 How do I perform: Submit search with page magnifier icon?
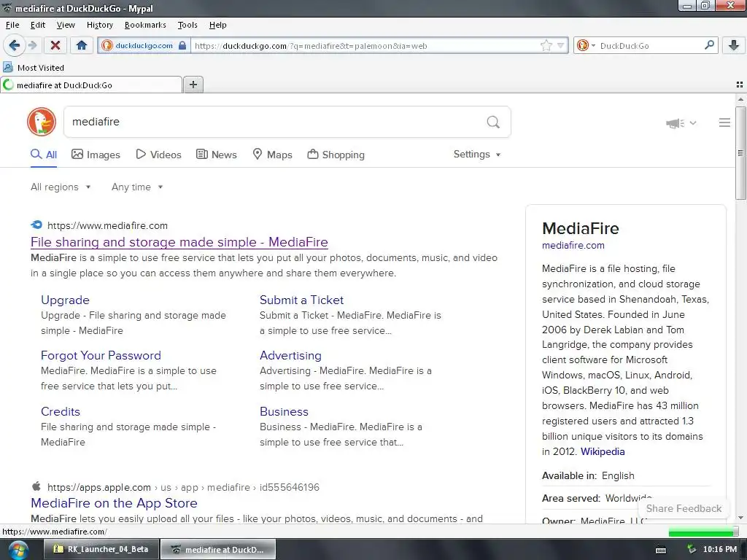[x=493, y=122]
